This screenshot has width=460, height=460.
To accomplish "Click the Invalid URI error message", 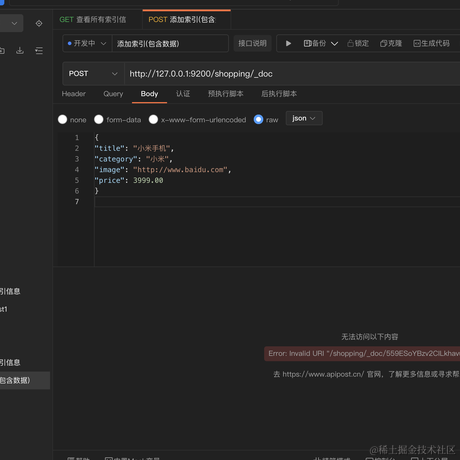I will click(362, 354).
